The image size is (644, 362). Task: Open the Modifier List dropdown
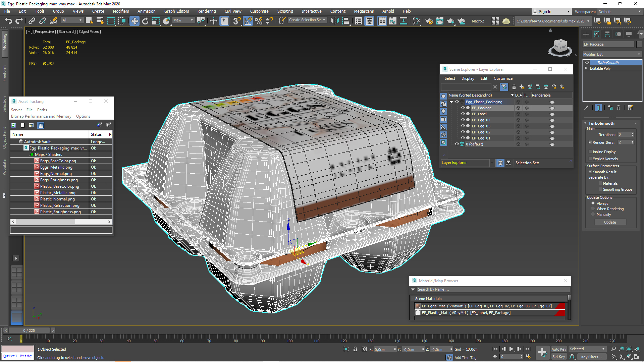coord(612,54)
